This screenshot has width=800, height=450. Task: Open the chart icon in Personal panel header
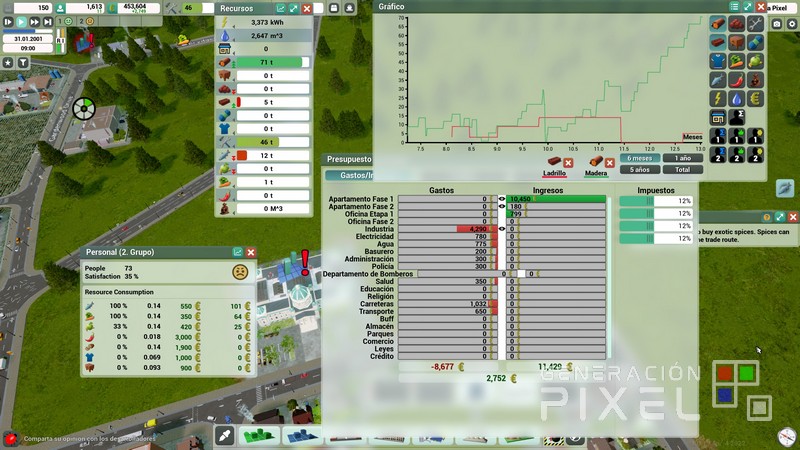[237, 252]
